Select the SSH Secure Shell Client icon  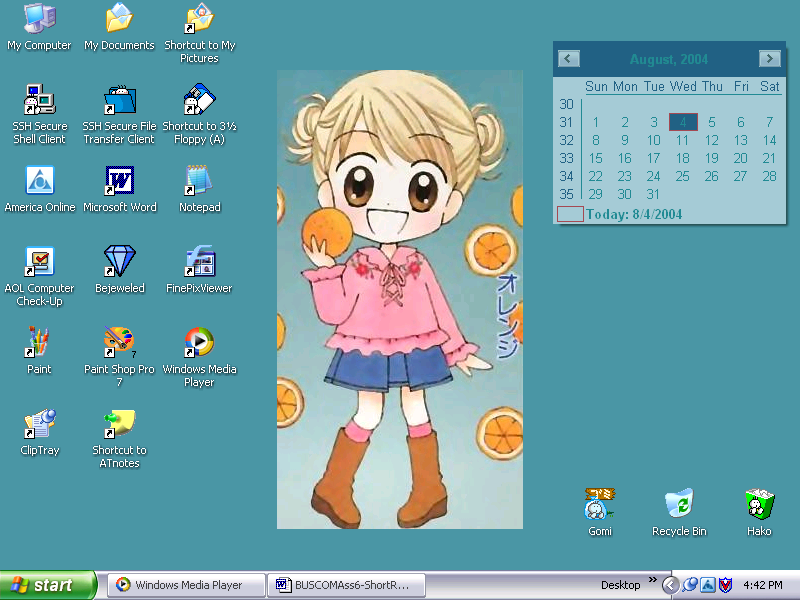[40, 99]
